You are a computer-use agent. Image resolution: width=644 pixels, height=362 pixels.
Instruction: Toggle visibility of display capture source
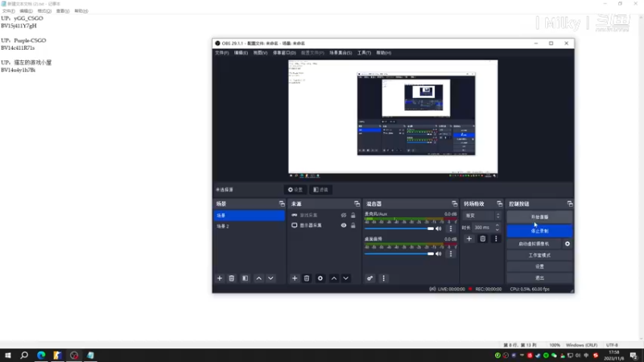tap(344, 225)
